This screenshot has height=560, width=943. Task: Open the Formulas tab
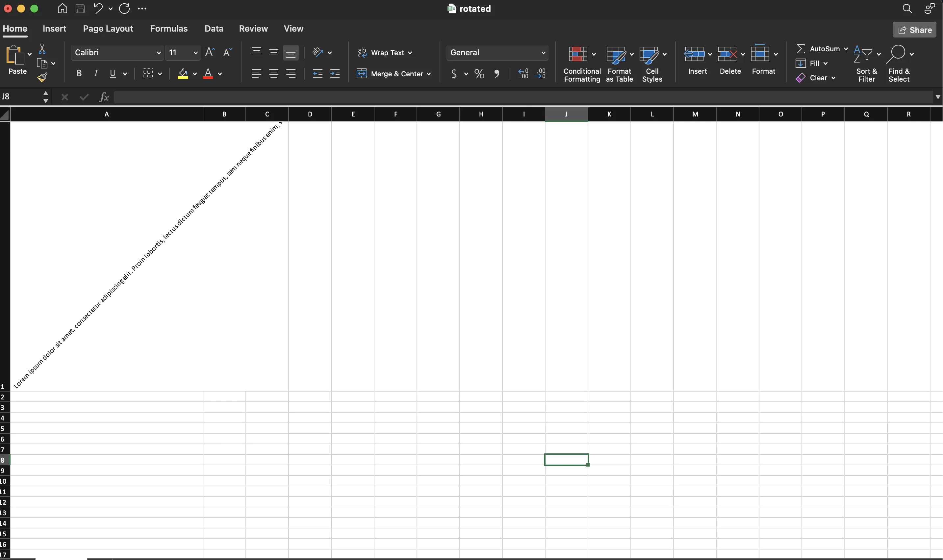(x=169, y=29)
